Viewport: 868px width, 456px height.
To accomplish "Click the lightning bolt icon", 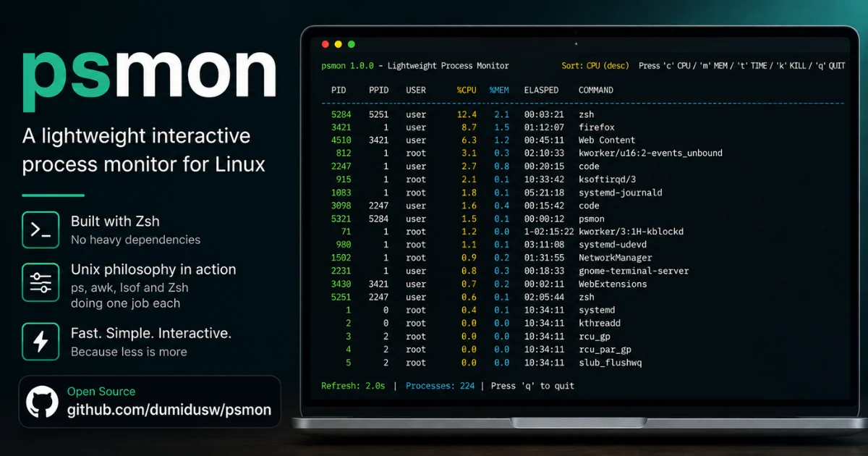I will tap(41, 342).
